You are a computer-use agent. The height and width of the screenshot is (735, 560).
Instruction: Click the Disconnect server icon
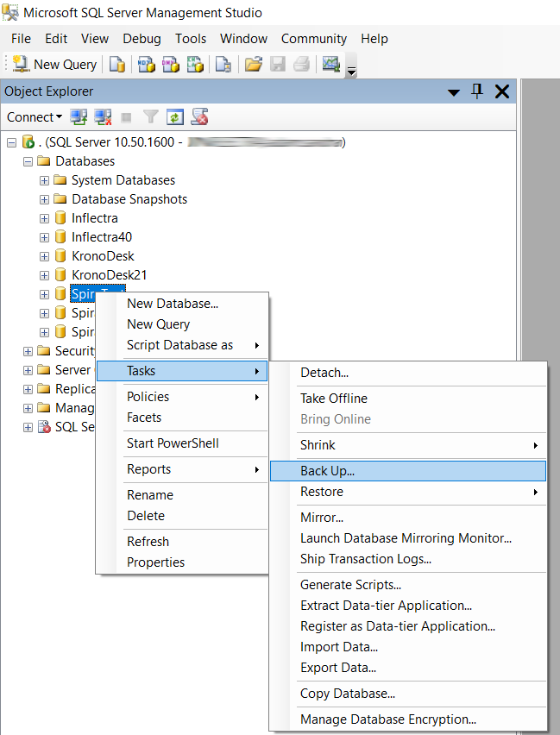[103, 117]
